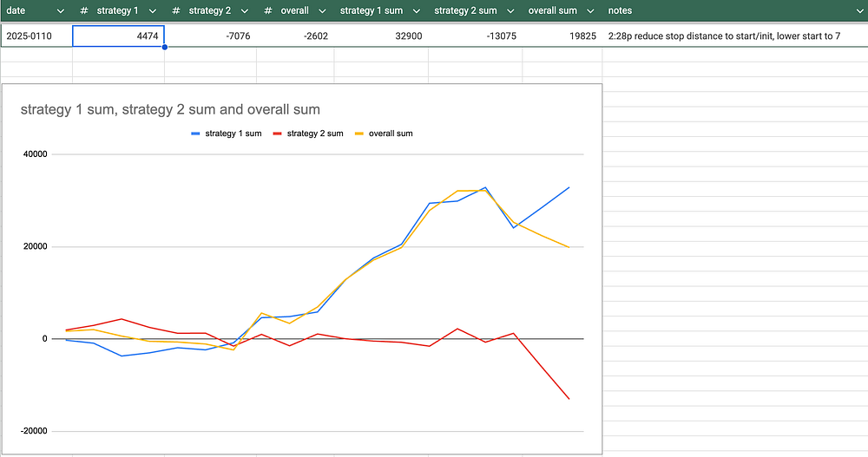Viewport: 868px width, 457px height.
Task: Select the cell containing 32900
Action: (381, 36)
